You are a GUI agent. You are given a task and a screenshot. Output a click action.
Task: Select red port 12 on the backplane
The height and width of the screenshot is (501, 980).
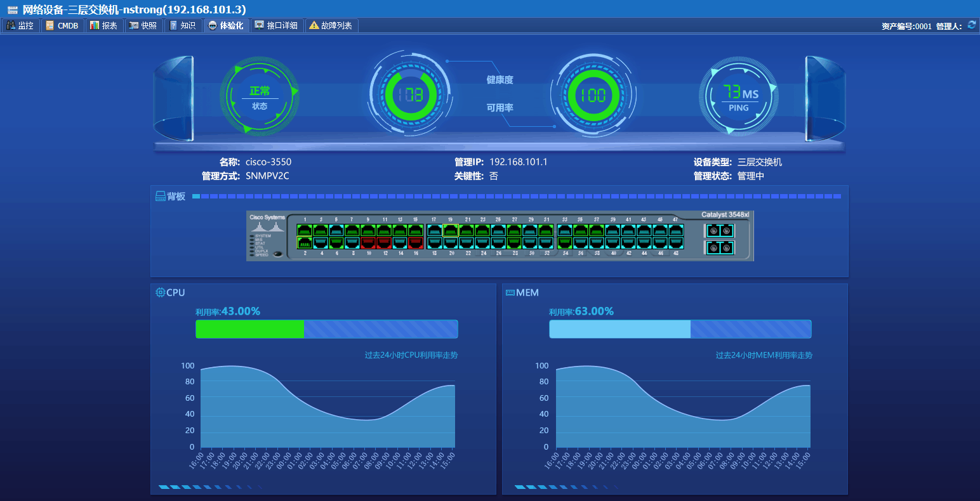385,243
